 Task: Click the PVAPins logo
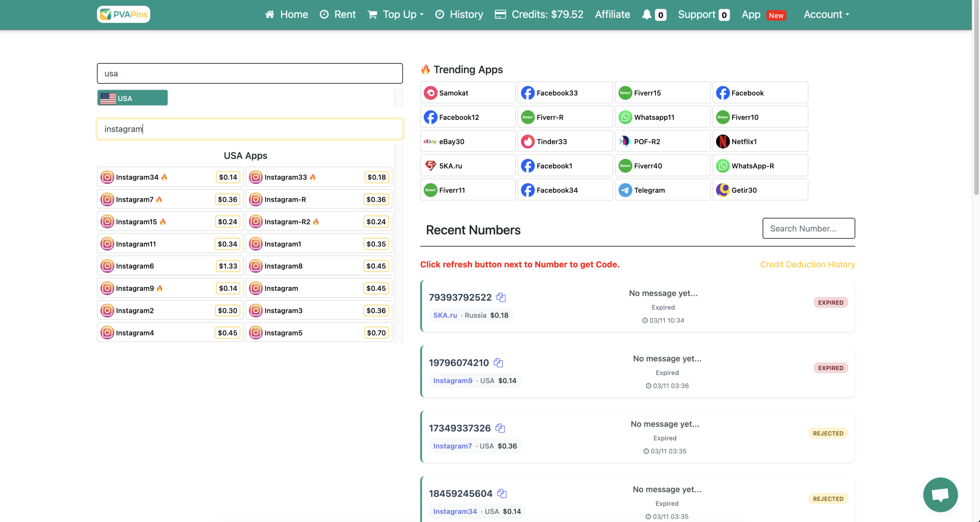coord(123,15)
